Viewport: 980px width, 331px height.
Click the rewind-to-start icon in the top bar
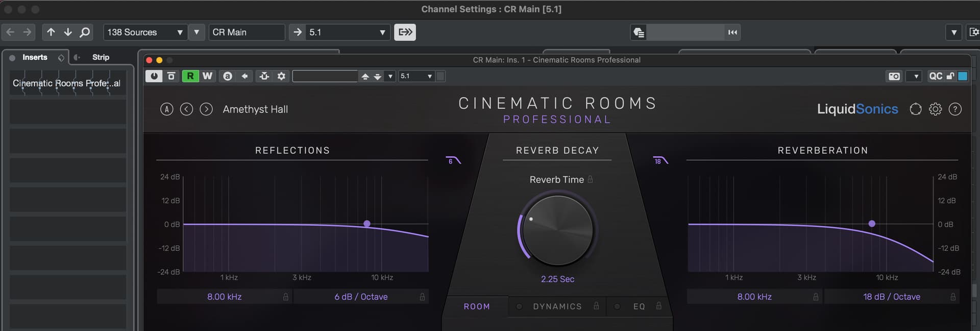point(732,32)
